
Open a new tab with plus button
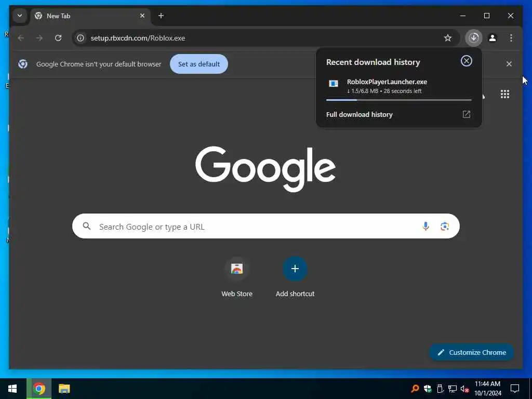[x=161, y=16]
